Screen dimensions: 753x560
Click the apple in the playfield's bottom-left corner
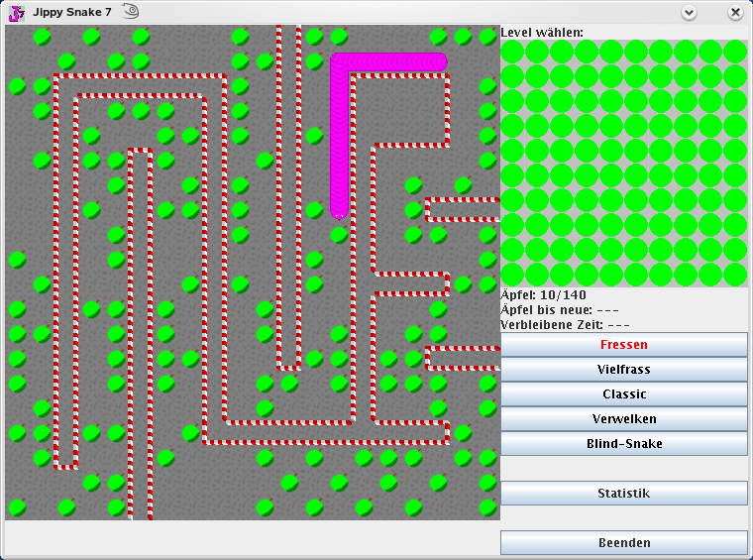[17, 507]
